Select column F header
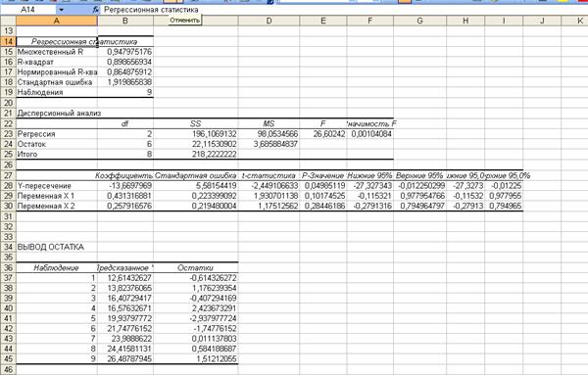 click(370, 21)
